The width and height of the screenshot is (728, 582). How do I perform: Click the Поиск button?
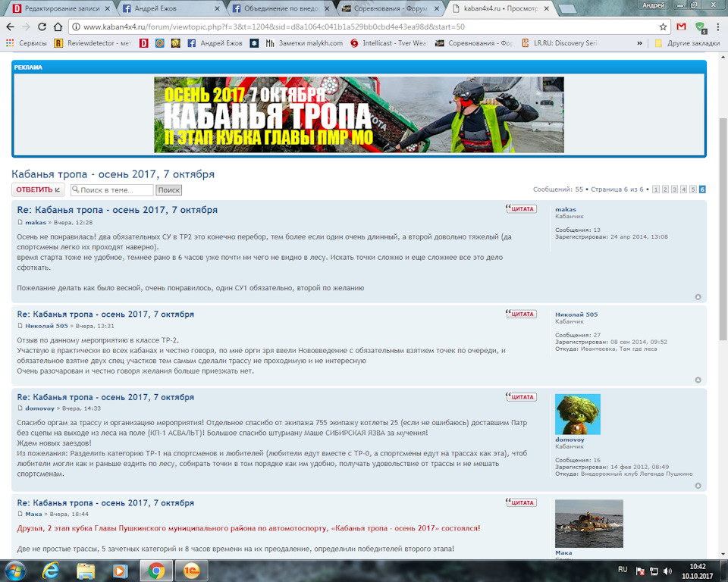[x=168, y=189]
